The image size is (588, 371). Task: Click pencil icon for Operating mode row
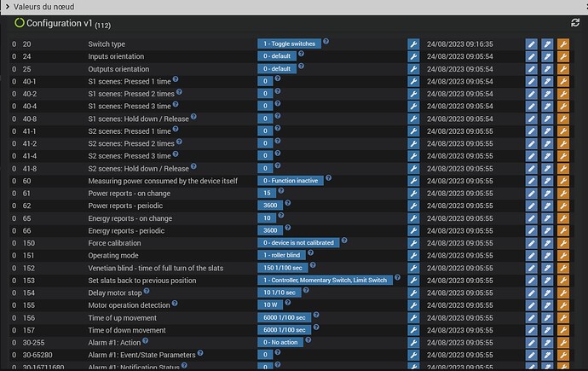click(532, 256)
